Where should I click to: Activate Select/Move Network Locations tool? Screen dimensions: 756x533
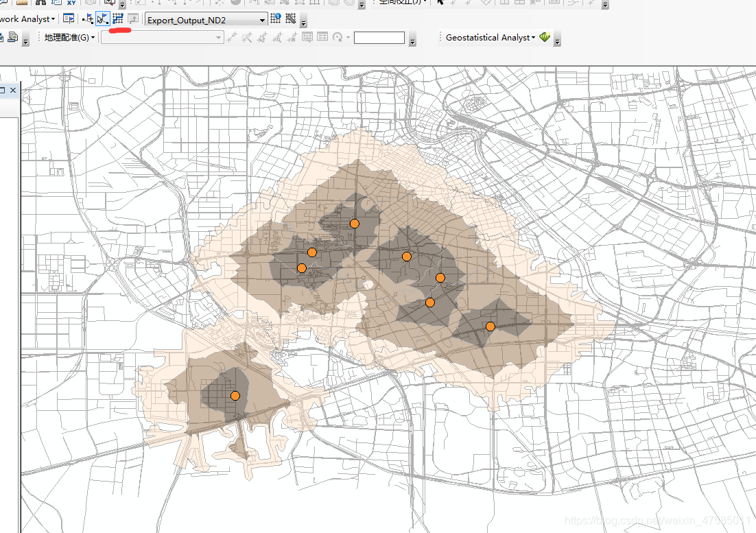[103, 19]
